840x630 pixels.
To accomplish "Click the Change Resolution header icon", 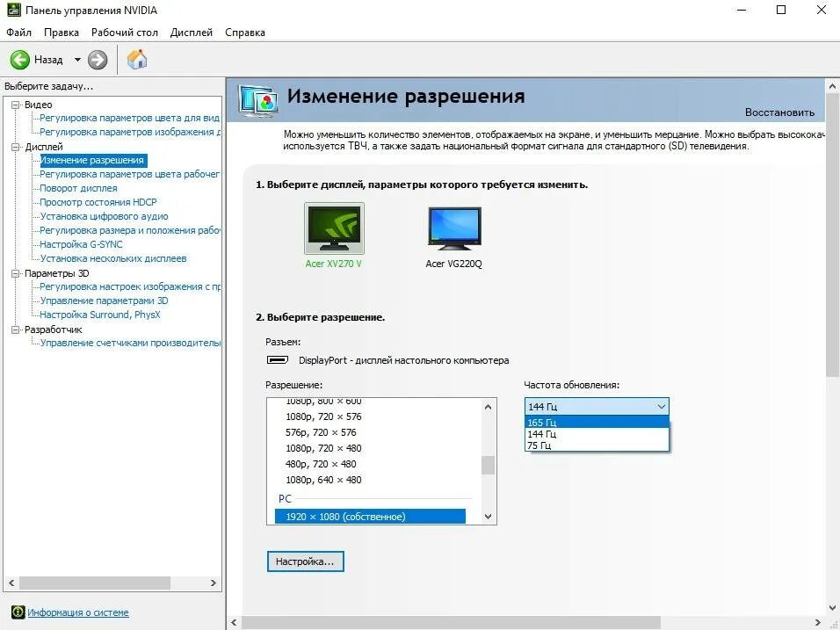I will 258,101.
